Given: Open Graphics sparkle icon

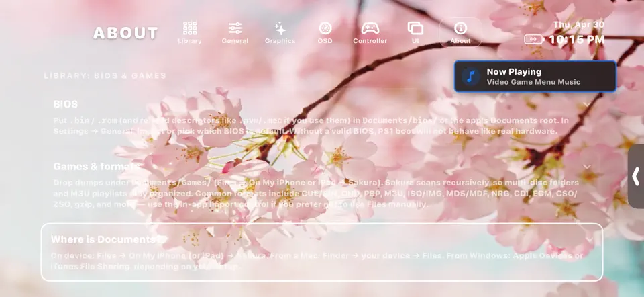Looking at the screenshot, I should click(280, 28).
